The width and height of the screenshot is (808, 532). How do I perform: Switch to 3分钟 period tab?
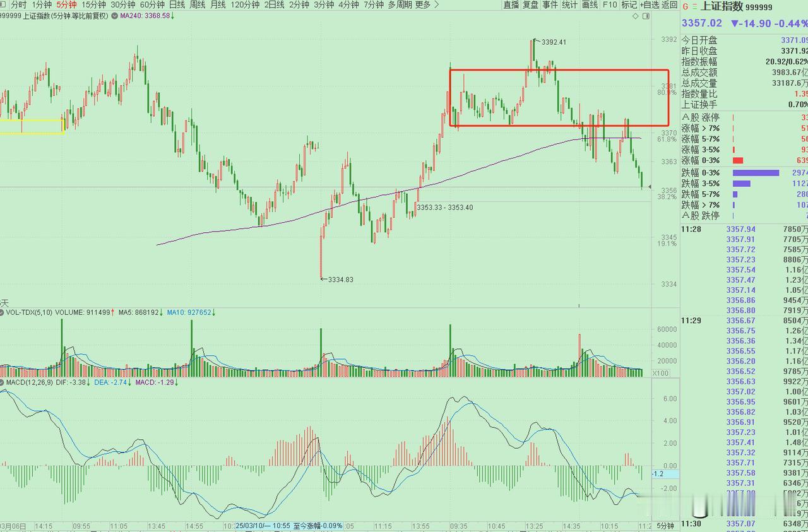323,5
